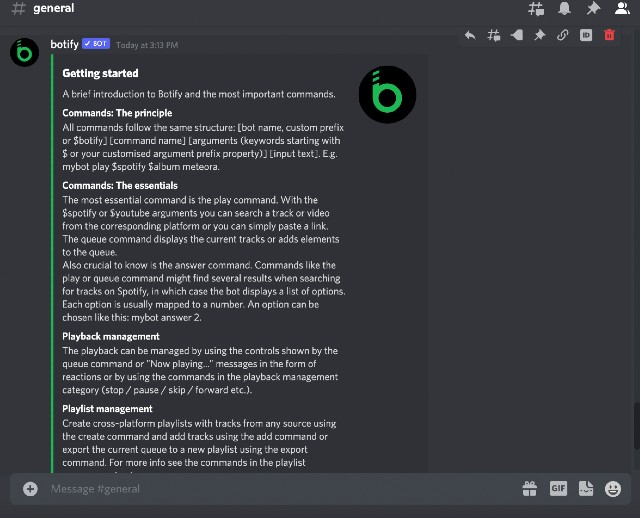Click the plus attachment button
Screen dimensions: 640x518
click(30, 489)
